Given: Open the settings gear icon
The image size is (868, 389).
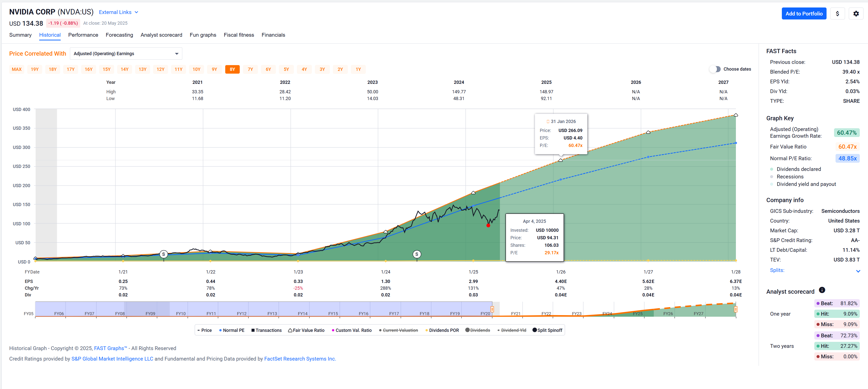Looking at the screenshot, I should click(x=856, y=13).
